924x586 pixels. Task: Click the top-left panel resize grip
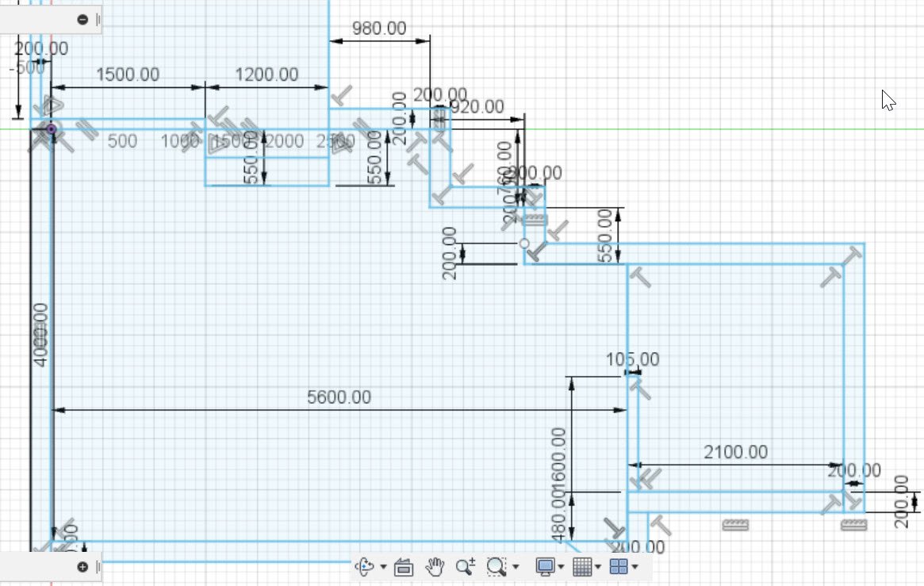click(x=98, y=20)
